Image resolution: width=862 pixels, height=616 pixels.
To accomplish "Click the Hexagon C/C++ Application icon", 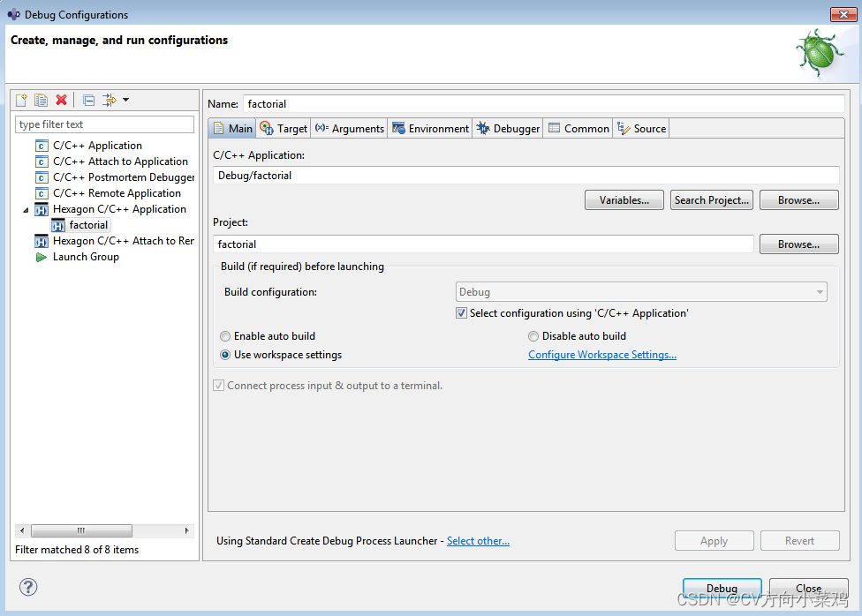I will (x=42, y=209).
